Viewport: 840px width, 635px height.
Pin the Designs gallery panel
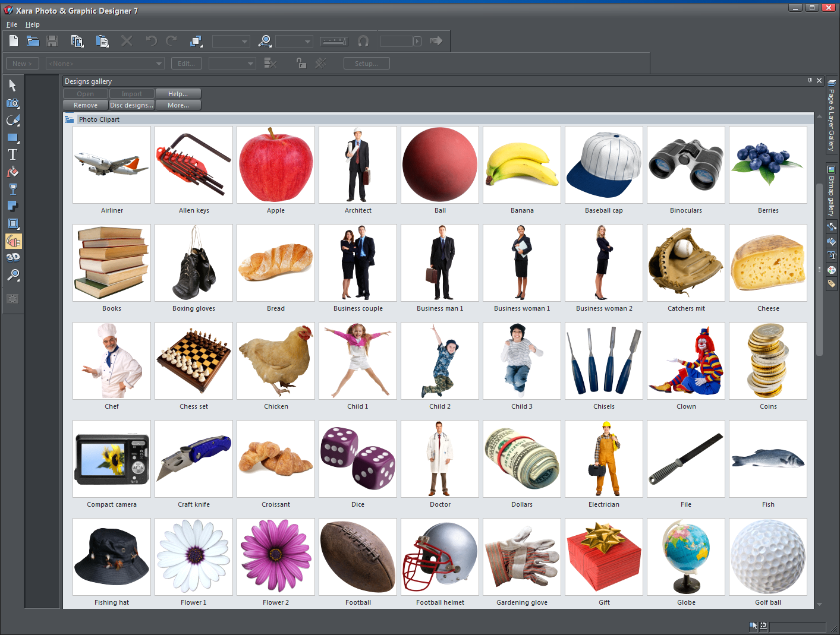[810, 81]
